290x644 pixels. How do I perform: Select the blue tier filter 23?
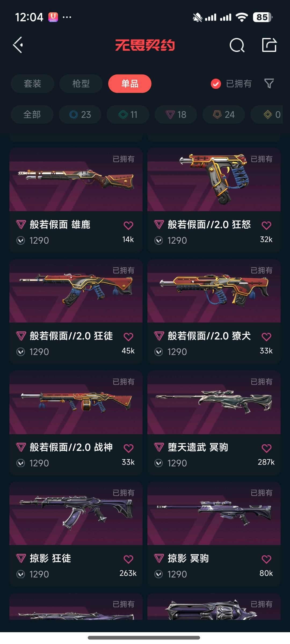80,115
